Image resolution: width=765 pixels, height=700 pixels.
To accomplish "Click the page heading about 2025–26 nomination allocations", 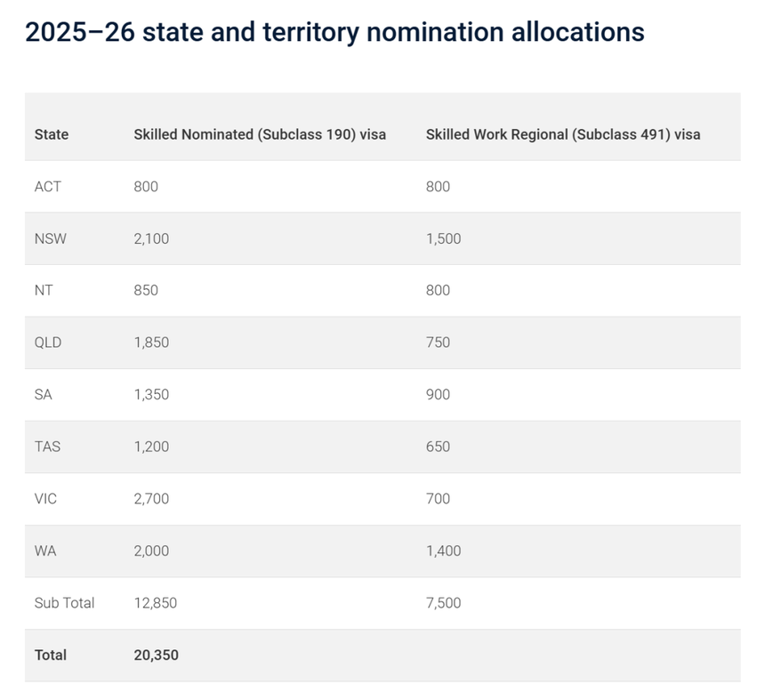I will [334, 32].
